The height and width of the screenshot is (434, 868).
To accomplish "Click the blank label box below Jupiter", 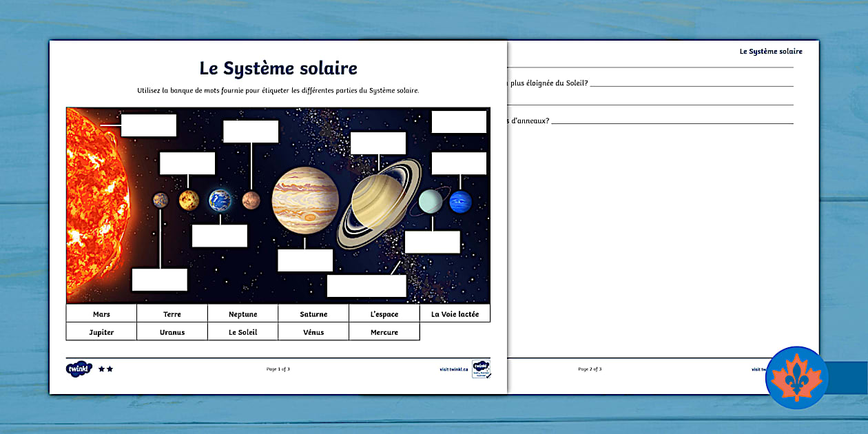I will [305, 260].
